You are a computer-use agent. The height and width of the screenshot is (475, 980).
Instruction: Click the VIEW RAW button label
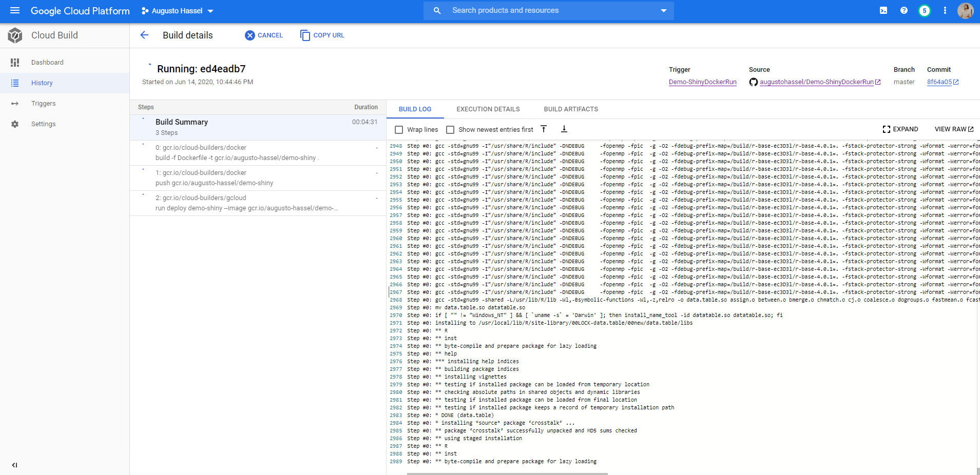950,129
